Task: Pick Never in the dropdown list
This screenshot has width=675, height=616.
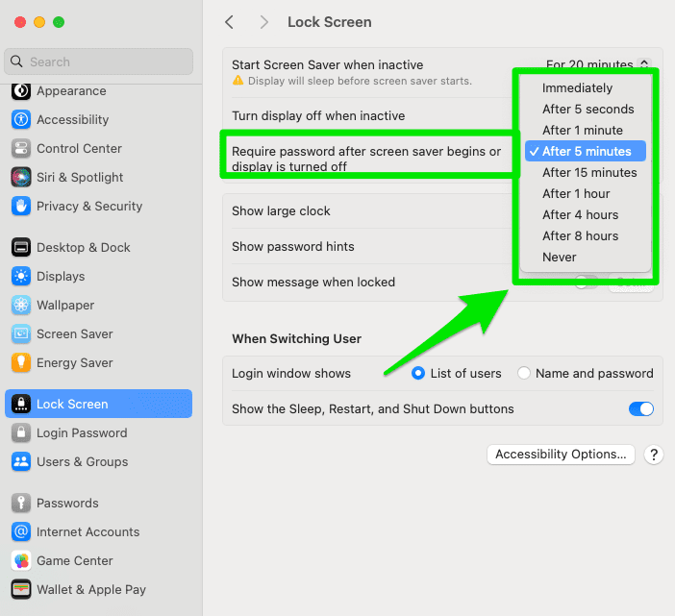Action: (559, 258)
